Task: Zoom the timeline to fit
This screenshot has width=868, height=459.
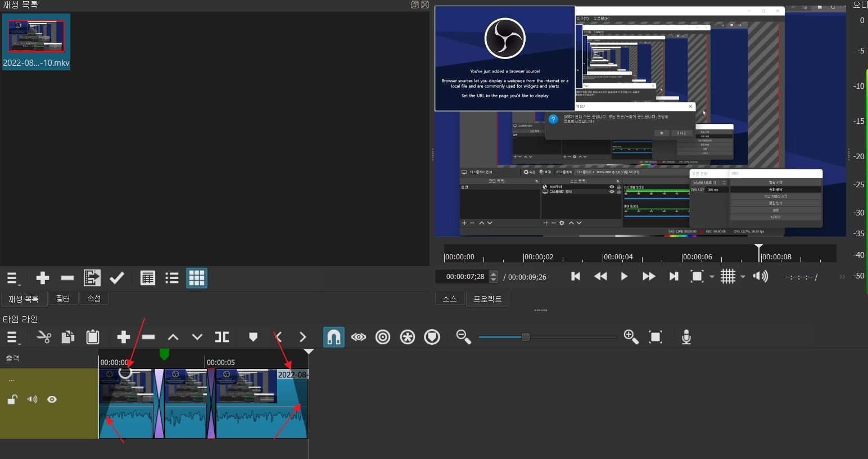Action: [655, 337]
